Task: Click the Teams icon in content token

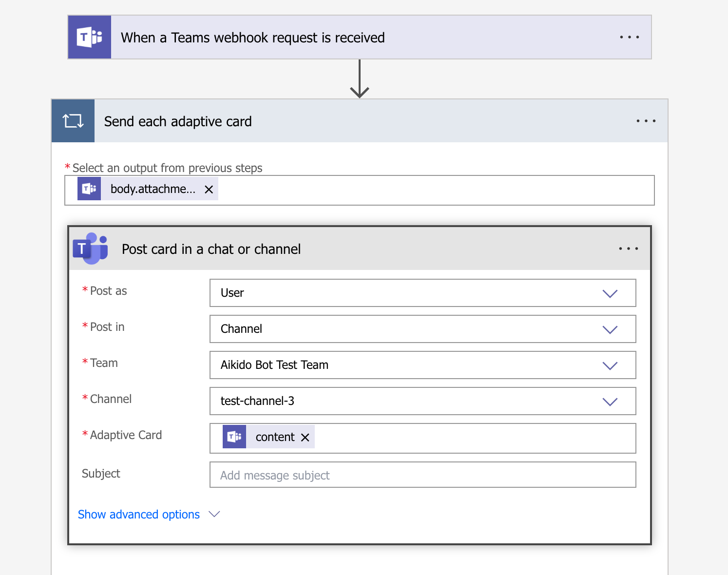Action: (x=234, y=437)
